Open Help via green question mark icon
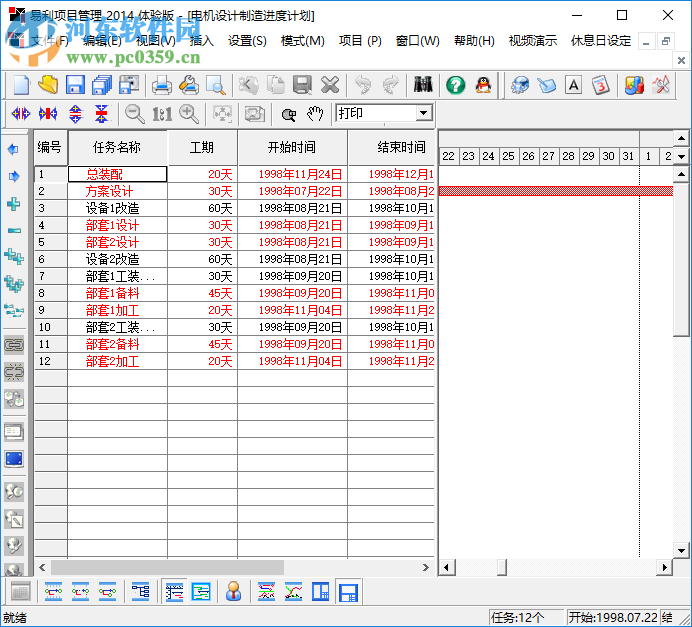The image size is (692, 627). pyautogui.click(x=455, y=85)
